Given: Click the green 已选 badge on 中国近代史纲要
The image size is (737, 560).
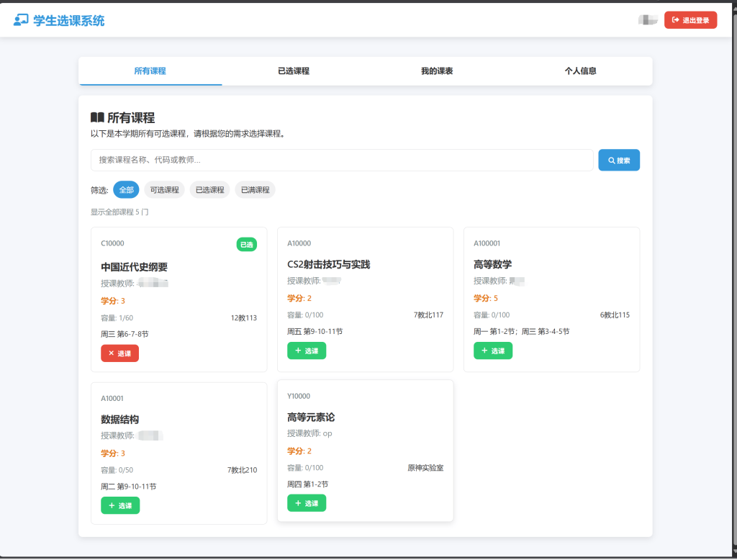Looking at the screenshot, I should click(x=246, y=245).
